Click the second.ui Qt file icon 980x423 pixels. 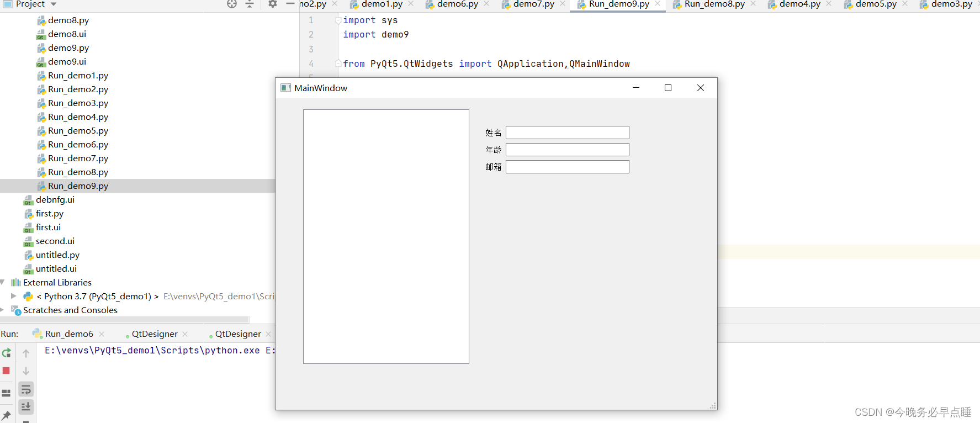click(29, 241)
